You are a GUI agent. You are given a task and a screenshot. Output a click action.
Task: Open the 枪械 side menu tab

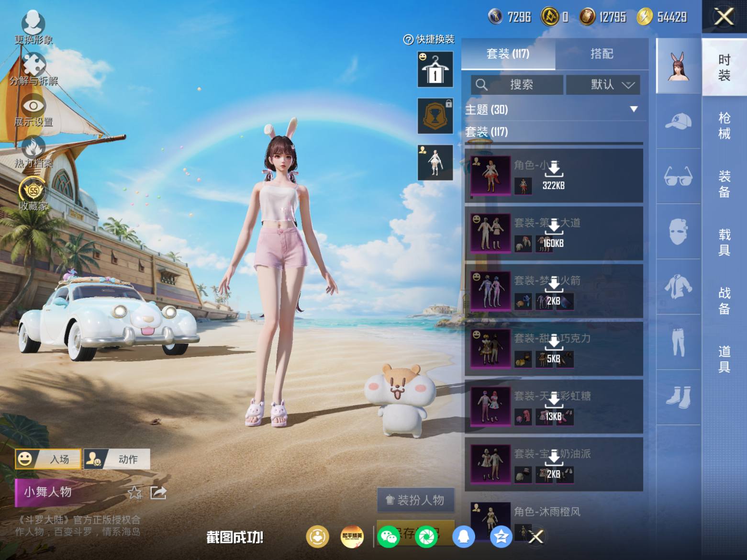coord(724,126)
